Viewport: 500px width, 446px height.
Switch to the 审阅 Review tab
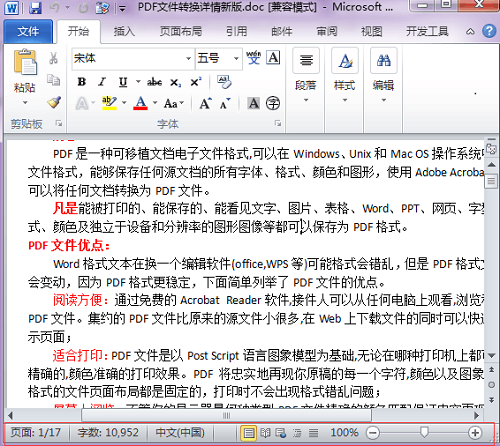pyautogui.click(x=327, y=32)
